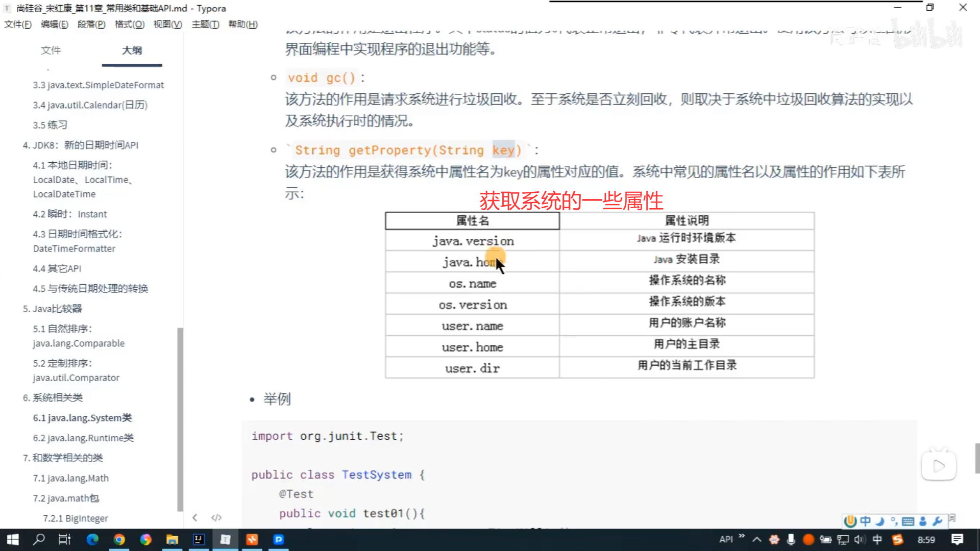
Task: Toggle source code mode icon
Action: (x=216, y=517)
